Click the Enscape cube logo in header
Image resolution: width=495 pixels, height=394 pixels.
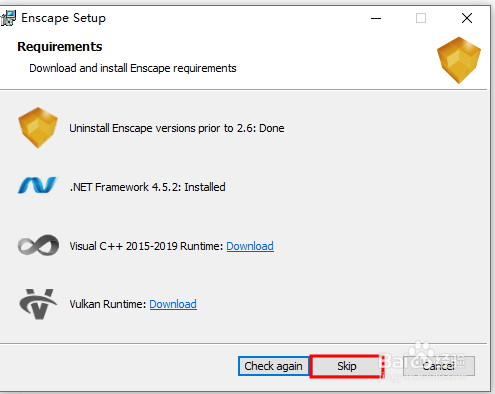point(459,60)
